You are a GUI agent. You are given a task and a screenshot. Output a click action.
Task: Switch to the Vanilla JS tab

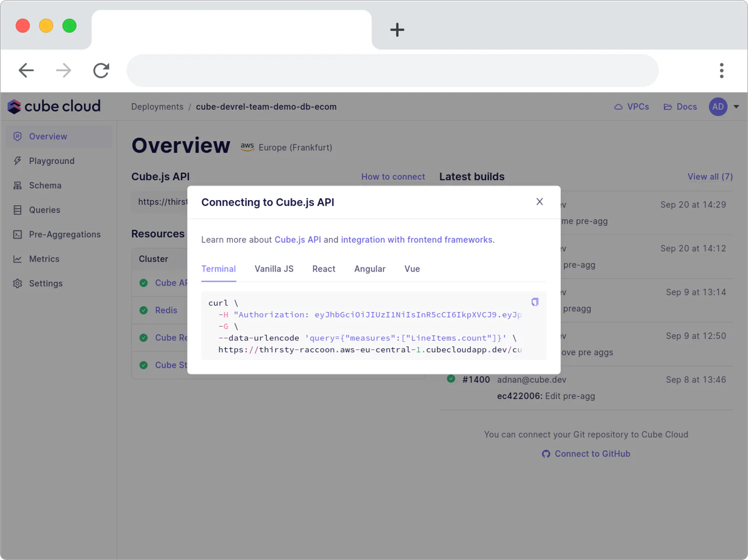pos(274,269)
